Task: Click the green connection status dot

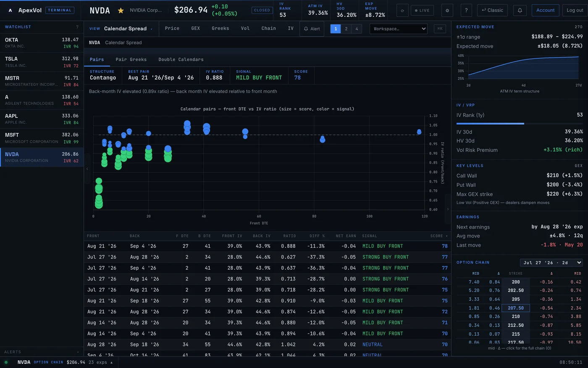Action: click(6, 362)
